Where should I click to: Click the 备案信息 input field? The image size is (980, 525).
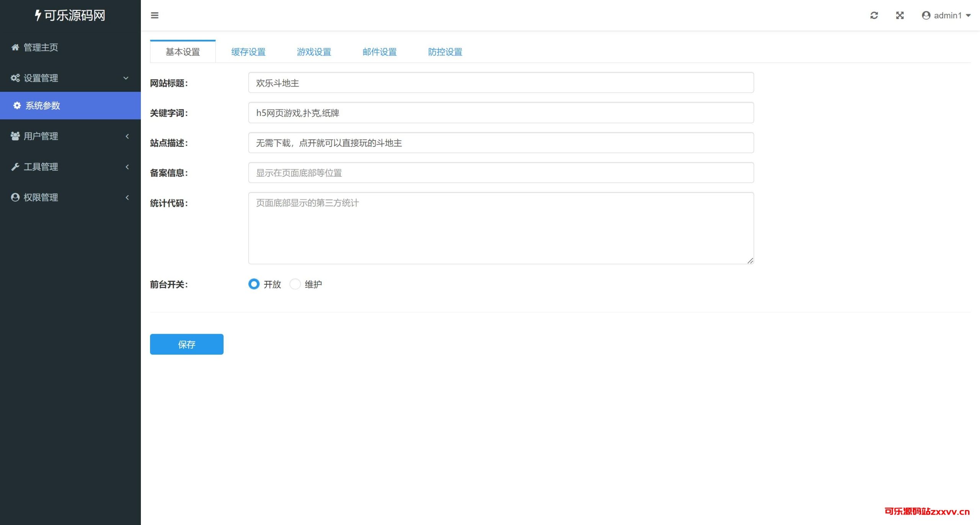pyautogui.click(x=501, y=173)
